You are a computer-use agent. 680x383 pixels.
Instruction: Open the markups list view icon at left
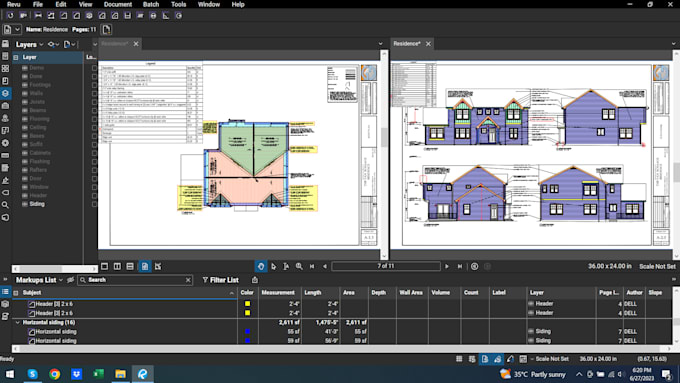click(5, 292)
